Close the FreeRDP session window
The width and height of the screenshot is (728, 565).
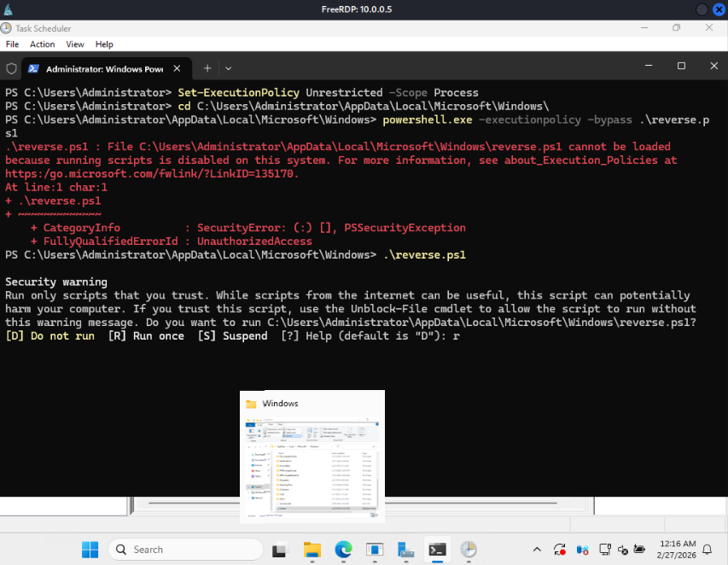tap(719, 9)
